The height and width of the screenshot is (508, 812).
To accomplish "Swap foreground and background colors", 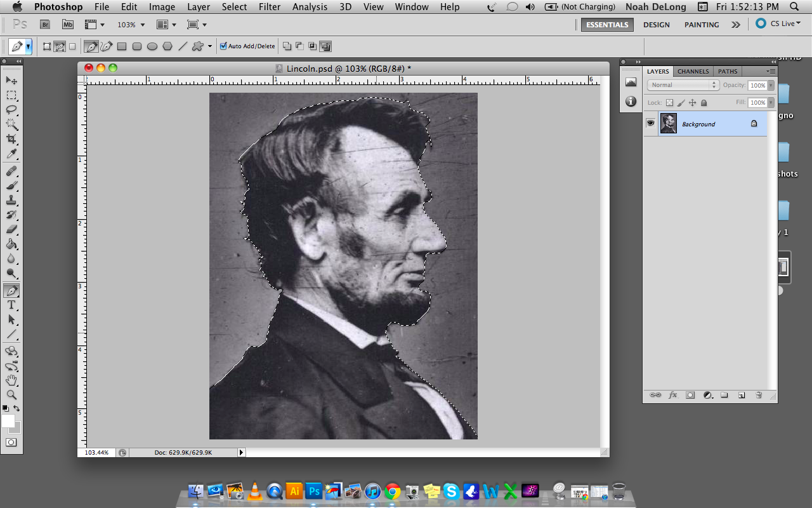I will pos(18,408).
